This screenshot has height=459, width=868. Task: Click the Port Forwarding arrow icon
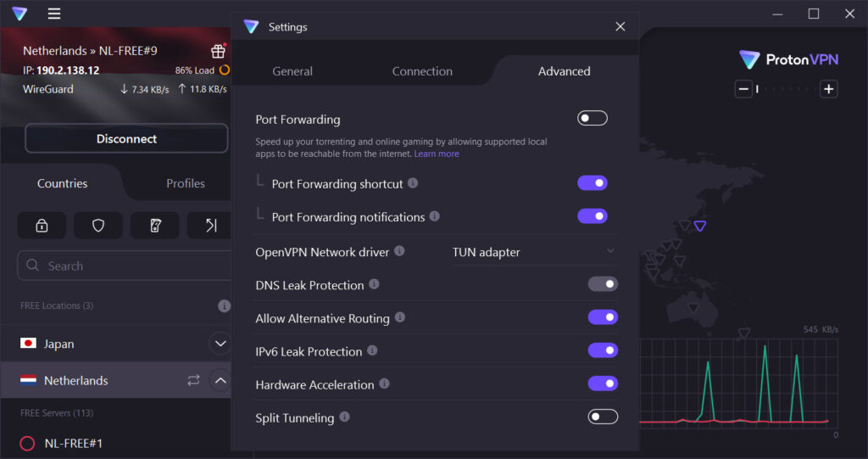click(210, 225)
